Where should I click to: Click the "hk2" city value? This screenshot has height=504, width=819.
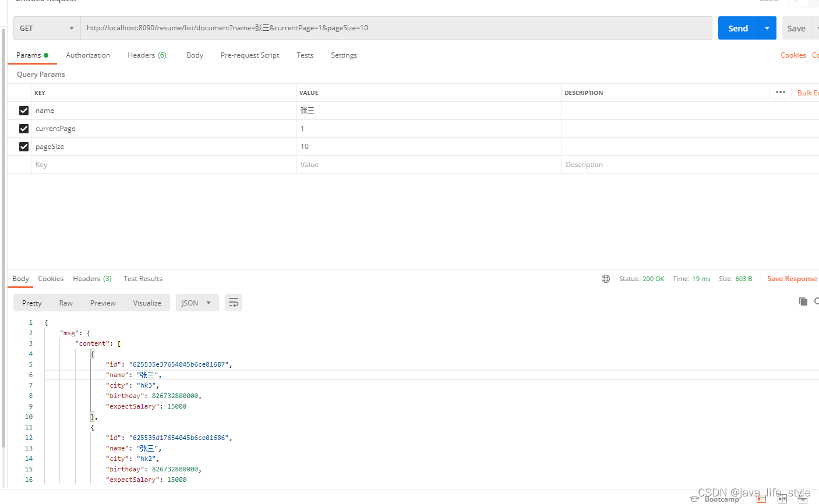click(x=146, y=459)
